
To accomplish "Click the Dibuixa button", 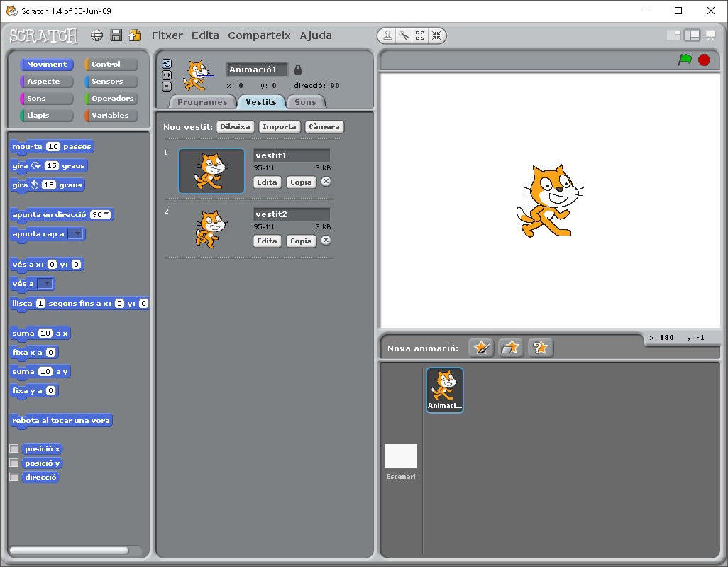I will pyautogui.click(x=235, y=127).
